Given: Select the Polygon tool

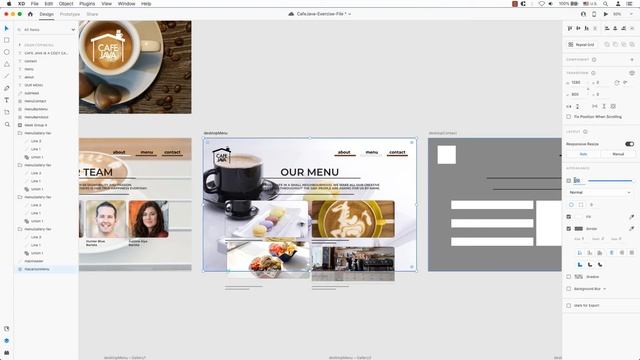Looking at the screenshot, I should click(7, 64).
